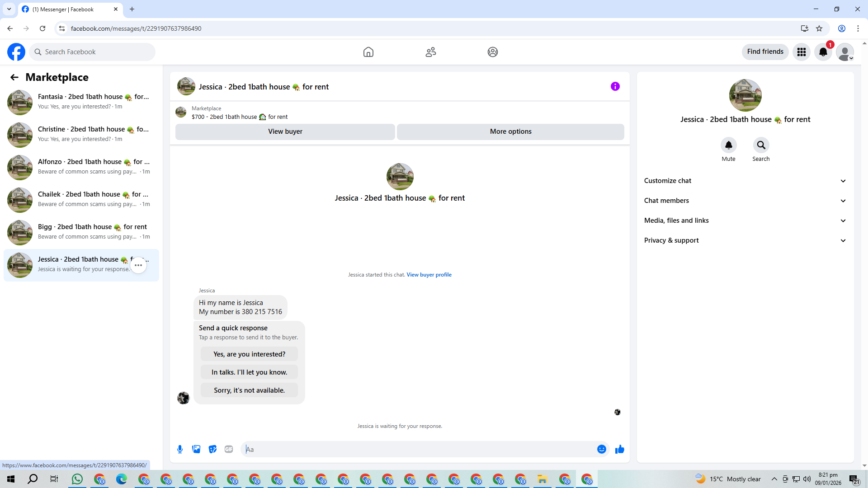Image resolution: width=868 pixels, height=488 pixels.
Task: Click the voice clip microphone icon
Action: tap(180, 449)
